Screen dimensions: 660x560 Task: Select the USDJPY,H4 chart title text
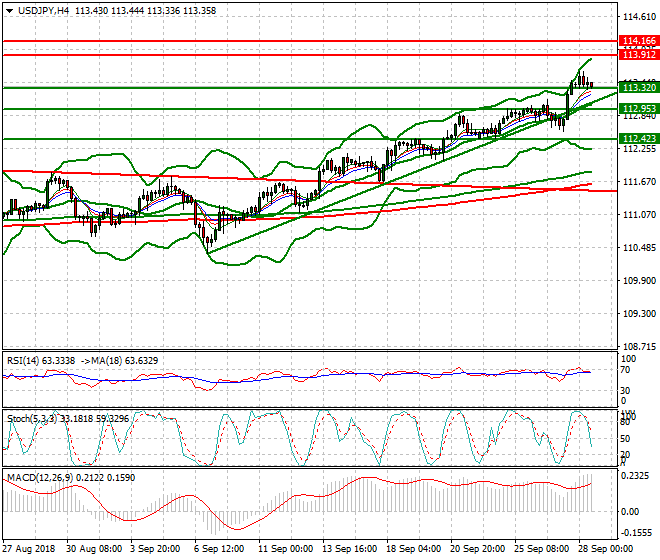(43, 11)
